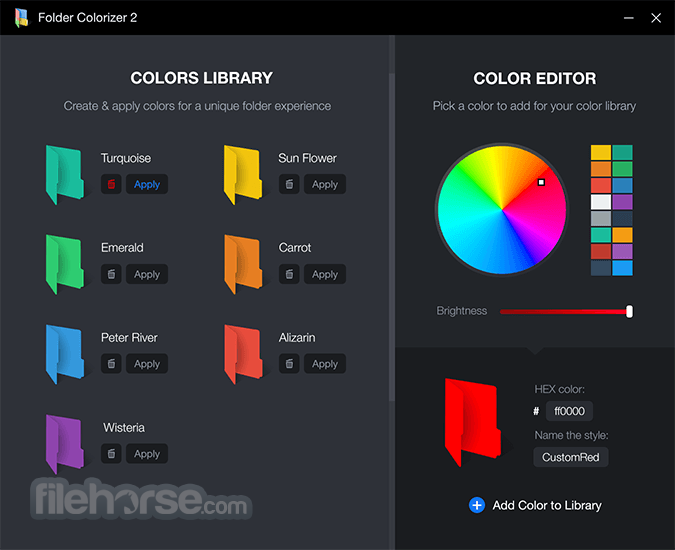Click the red Brightness slider track
The height and width of the screenshot is (550, 675).
click(563, 312)
